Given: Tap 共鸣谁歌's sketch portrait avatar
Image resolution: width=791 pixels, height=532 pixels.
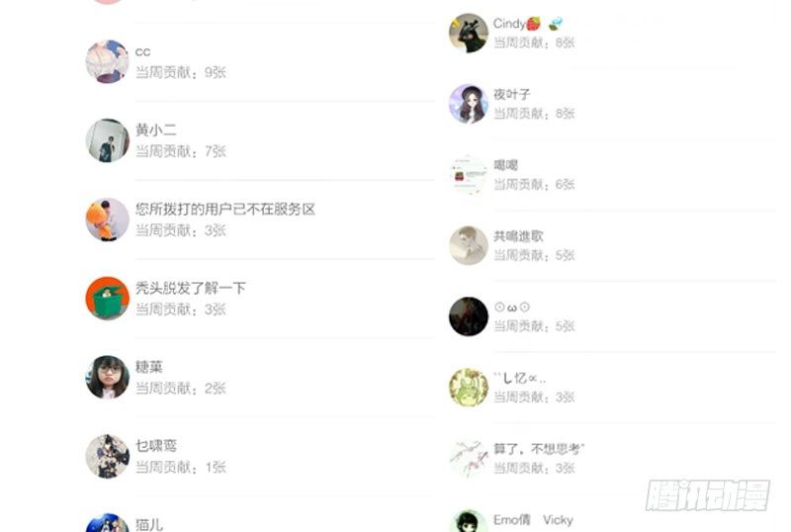Looking at the screenshot, I should coord(468,245).
